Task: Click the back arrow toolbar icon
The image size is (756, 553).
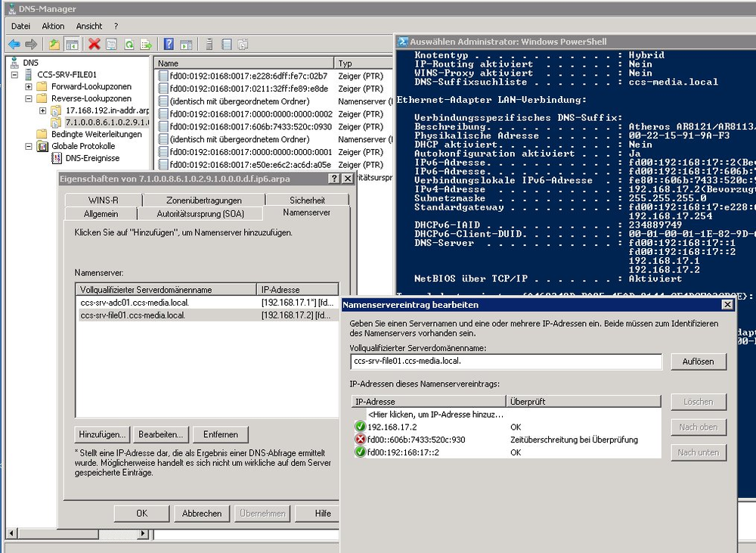Action: (14, 45)
